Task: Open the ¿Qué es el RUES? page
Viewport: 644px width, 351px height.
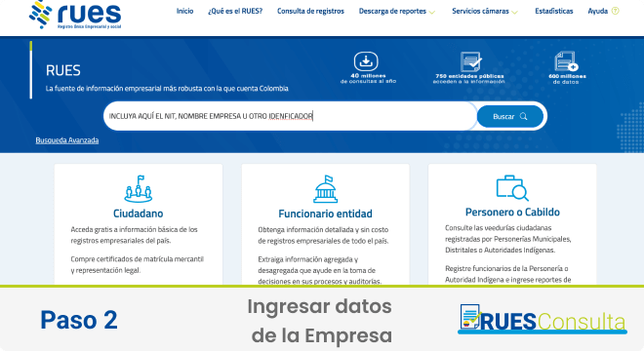Action: pyautogui.click(x=235, y=11)
